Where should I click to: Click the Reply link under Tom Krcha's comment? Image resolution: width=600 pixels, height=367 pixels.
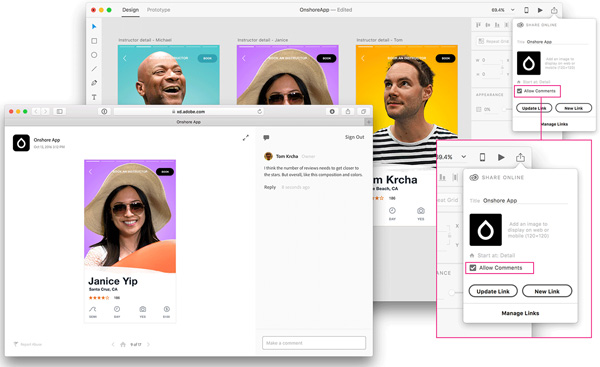270,187
